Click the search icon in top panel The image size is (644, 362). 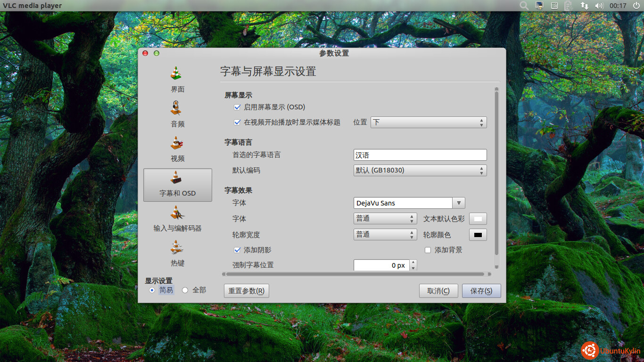pyautogui.click(x=524, y=6)
